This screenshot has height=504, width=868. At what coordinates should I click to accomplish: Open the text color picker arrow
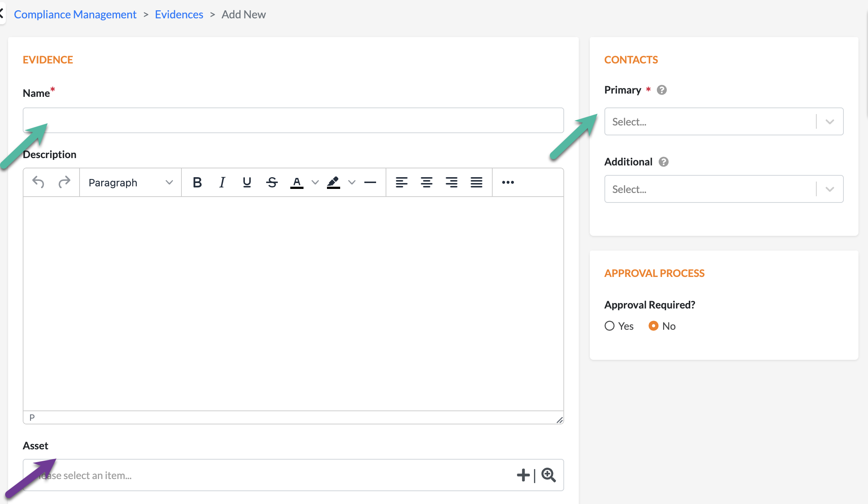315,182
